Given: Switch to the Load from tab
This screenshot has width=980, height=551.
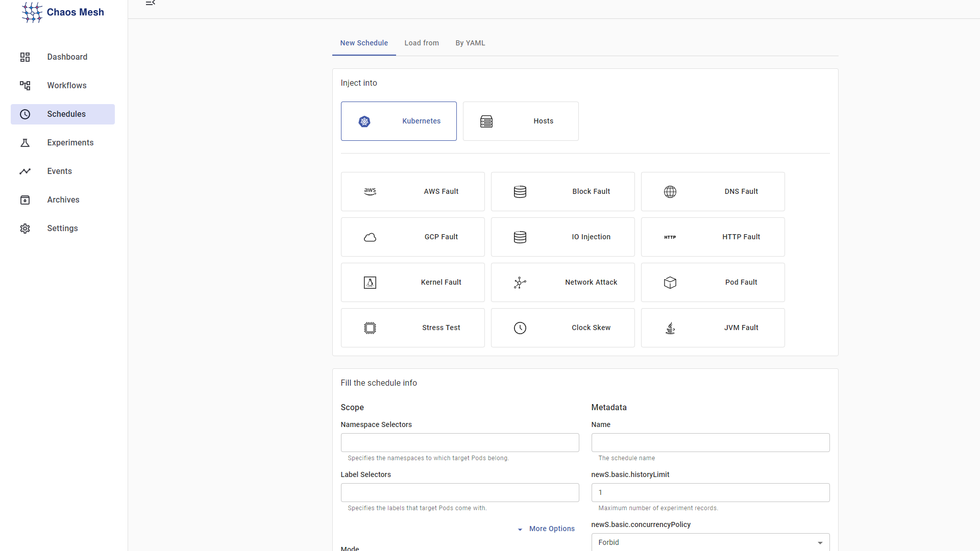Looking at the screenshot, I should [422, 43].
